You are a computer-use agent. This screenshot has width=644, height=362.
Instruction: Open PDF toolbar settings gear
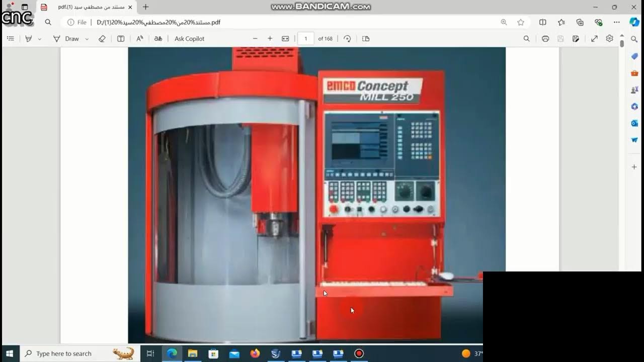[610, 39]
